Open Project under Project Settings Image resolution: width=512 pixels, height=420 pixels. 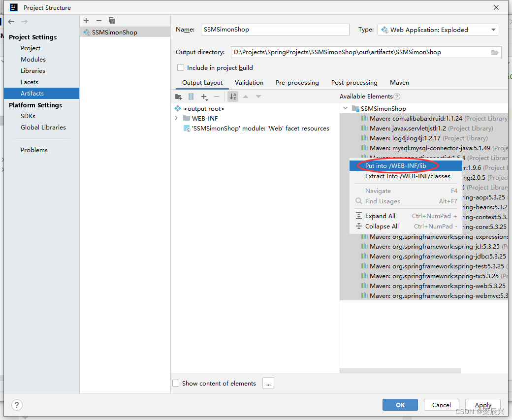pyautogui.click(x=31, y=48)
